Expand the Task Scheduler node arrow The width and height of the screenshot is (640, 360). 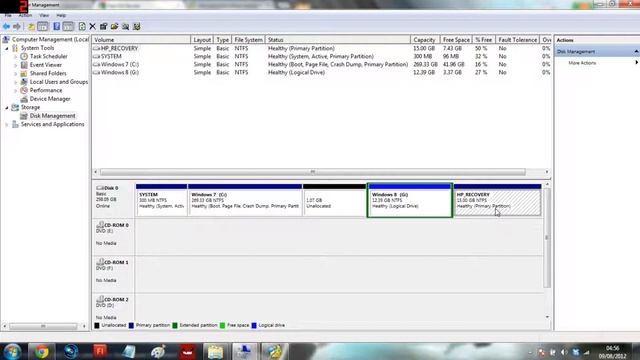[16, 57]
